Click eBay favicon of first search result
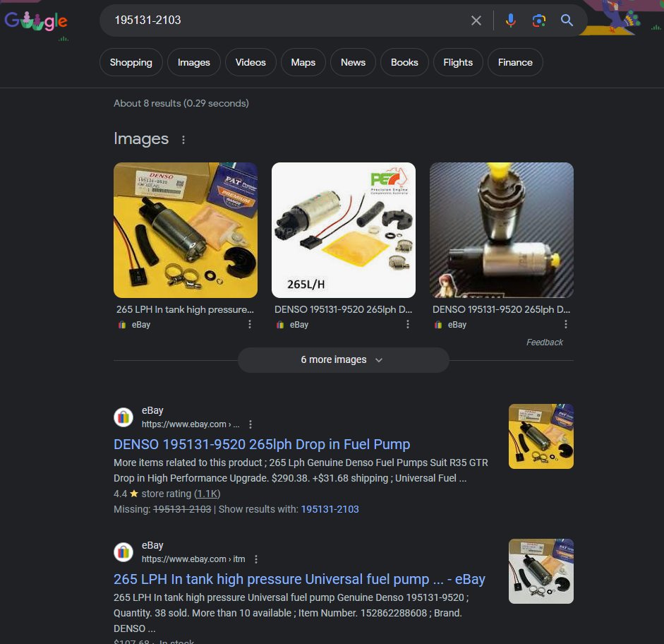664x644 pixels. (x=123, y=417)
